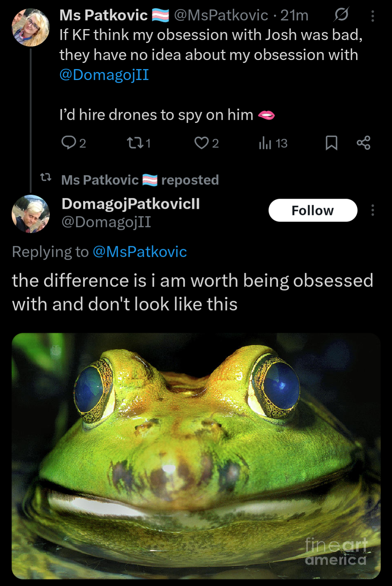Like the tweet with heart icon

coord(202,143)
